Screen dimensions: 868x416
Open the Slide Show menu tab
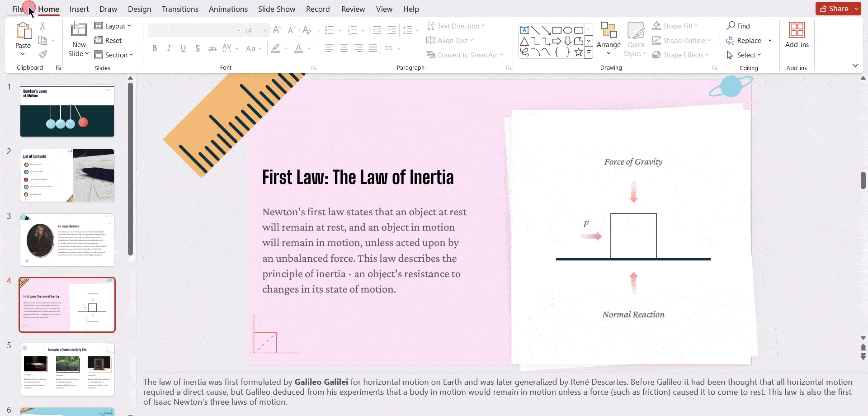(276, 9)
